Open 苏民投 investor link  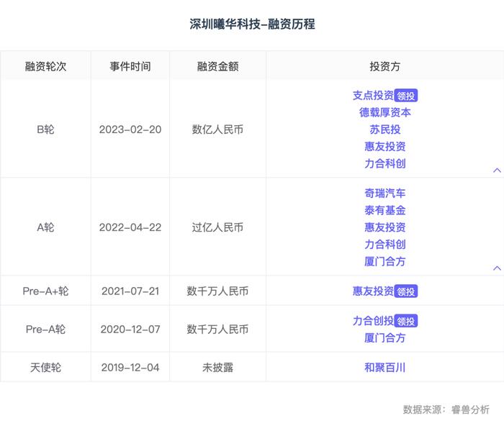pyautogui.click(x=385, y=130)
